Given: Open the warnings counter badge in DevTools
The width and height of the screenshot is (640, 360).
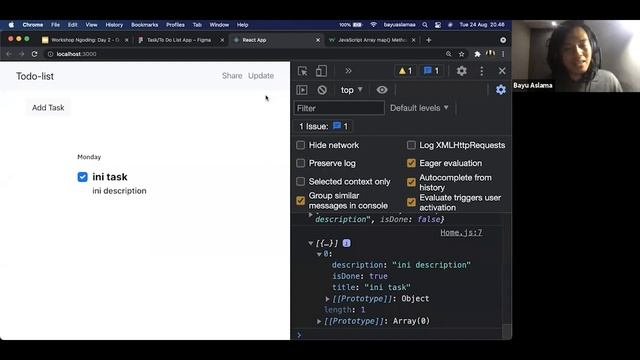Looking at the screenshot, I should tap(405, 71).
